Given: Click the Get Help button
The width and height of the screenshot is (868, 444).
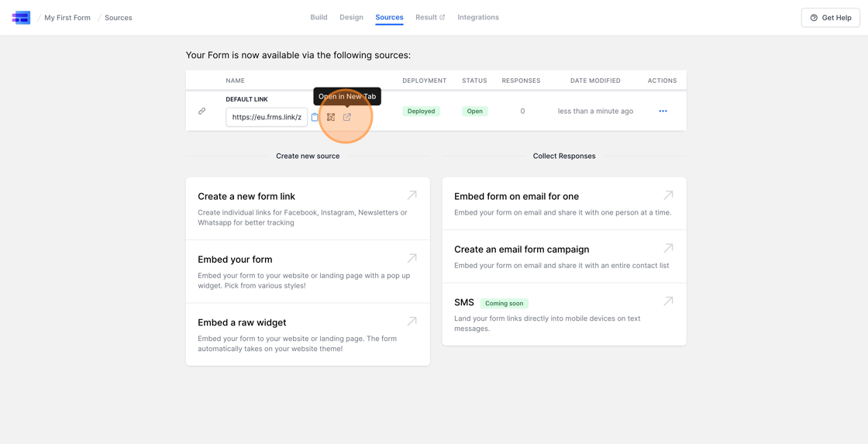Looking at the screenshot, I should click(x=830, y=18).
